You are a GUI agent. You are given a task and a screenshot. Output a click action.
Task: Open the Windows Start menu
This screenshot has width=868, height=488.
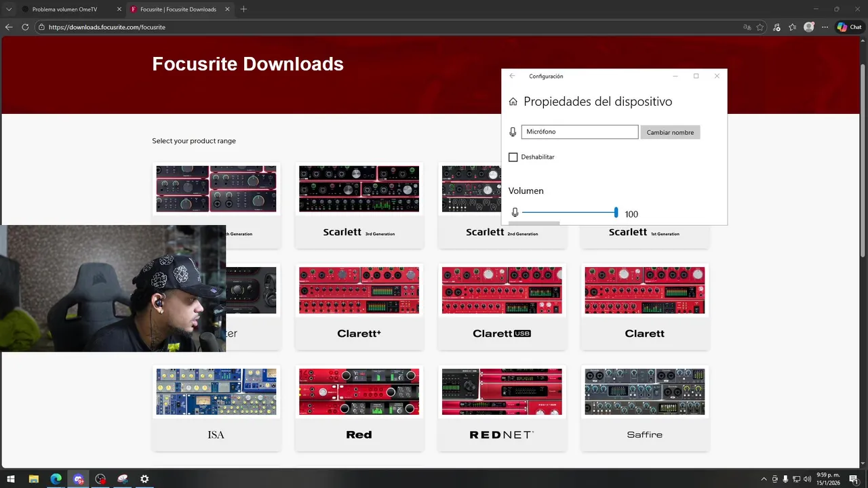(11, 479)
